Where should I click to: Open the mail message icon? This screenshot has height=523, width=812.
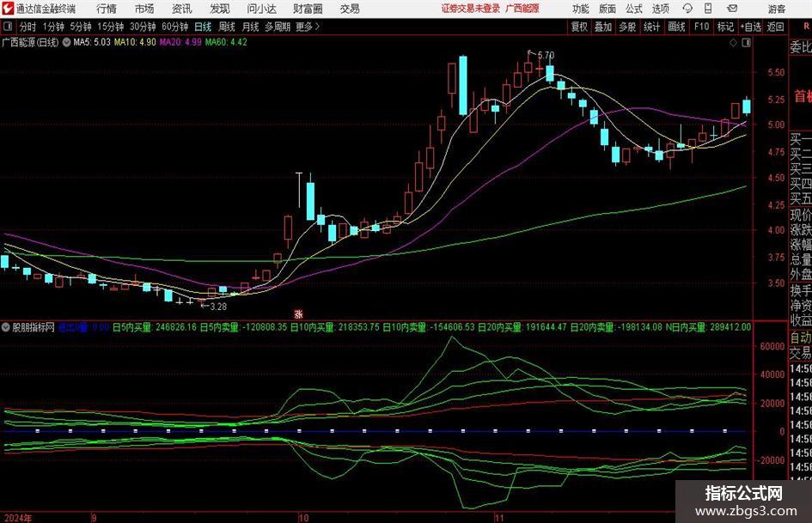coord(732,9)
